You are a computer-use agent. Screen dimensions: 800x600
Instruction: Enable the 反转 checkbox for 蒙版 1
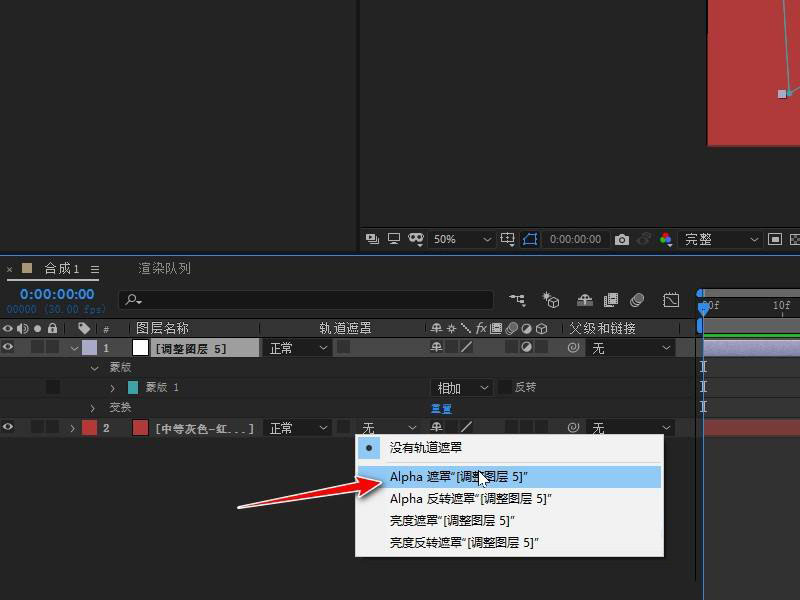(504, 387)
